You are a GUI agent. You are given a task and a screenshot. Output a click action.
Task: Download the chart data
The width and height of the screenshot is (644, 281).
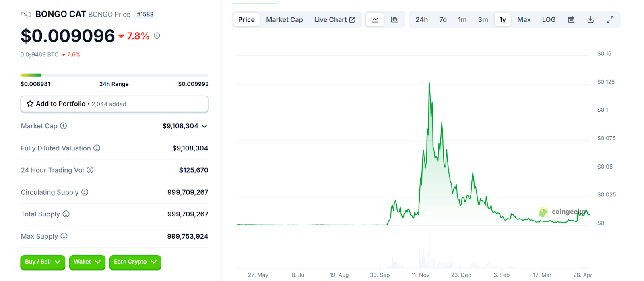590,19
